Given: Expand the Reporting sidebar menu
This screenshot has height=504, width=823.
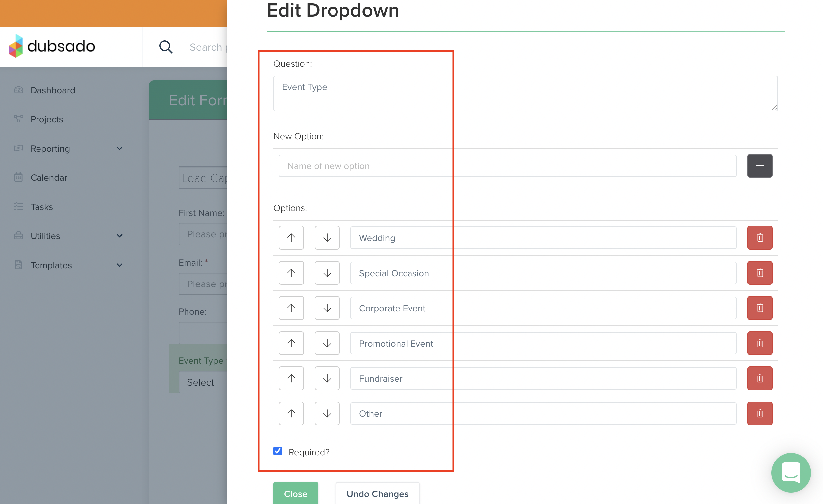Looking at the screenshot, I should coord(119,148).
